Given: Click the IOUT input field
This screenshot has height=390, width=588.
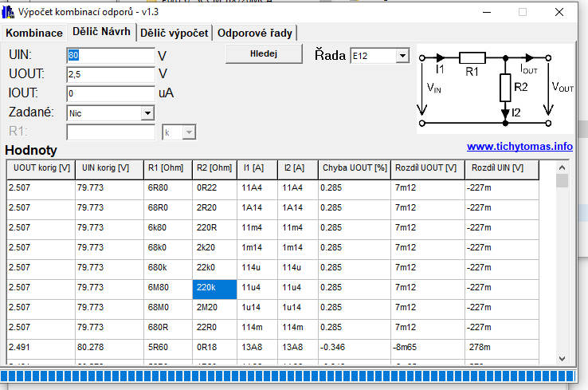Looking at the screenshot, I should click(x=110, y=93).
